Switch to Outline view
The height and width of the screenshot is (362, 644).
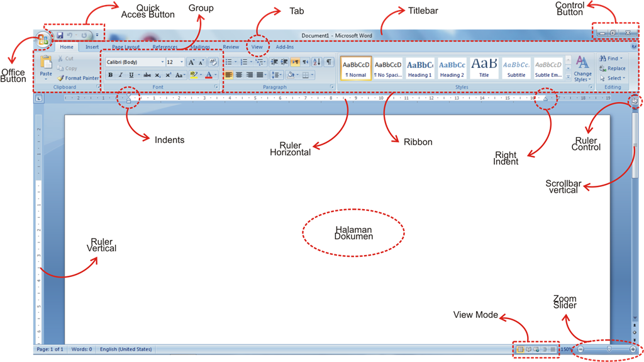(x=545, y=349)
